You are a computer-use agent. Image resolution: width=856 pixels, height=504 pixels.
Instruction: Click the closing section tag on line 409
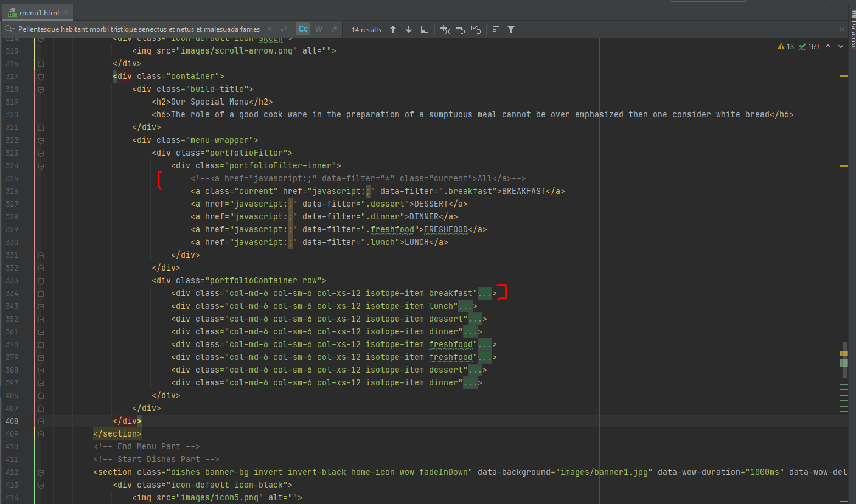point(117,434)
